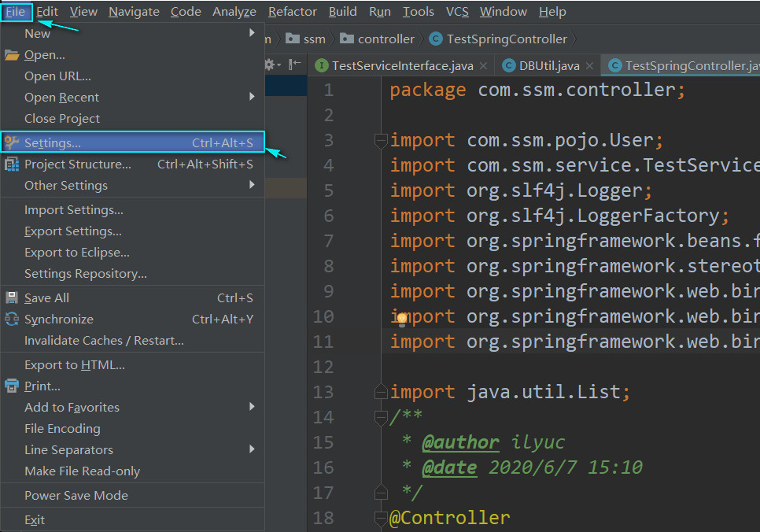Viewport: 760px width, 532px height.
Task: Open the Edit menu
Action: 47,12
